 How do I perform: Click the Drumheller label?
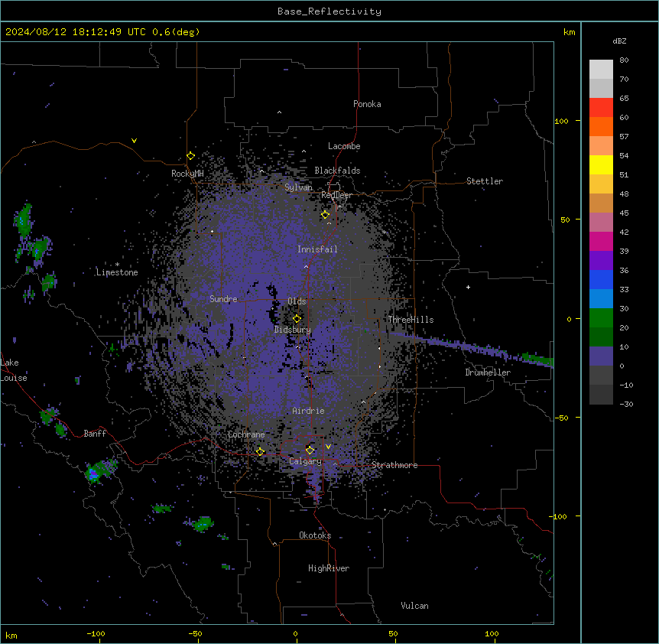(488, 372)
